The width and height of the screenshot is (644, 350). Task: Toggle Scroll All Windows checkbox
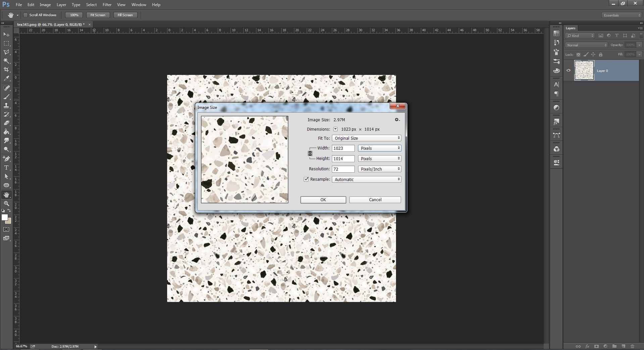click(25, 15)
